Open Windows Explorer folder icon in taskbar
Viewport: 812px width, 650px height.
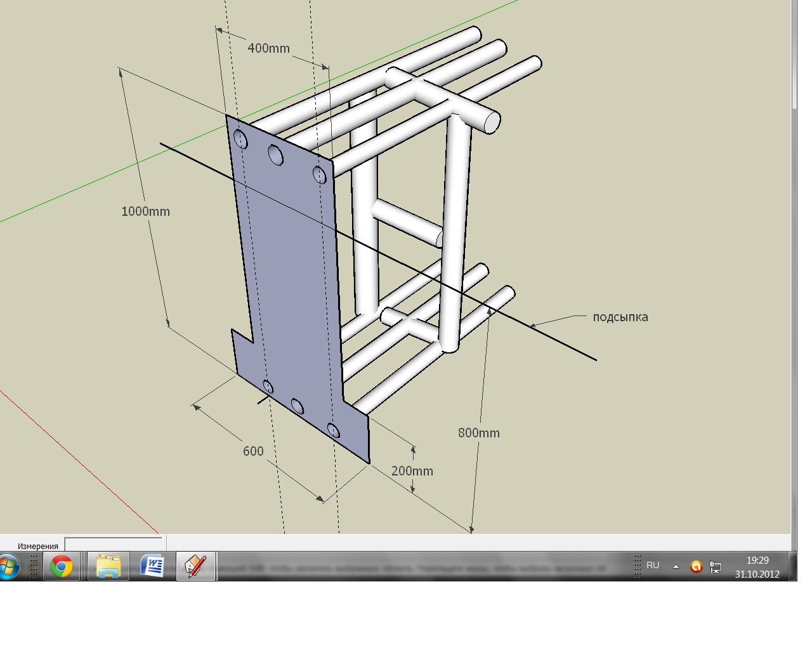pyautogui.click(x=108, y=566)
